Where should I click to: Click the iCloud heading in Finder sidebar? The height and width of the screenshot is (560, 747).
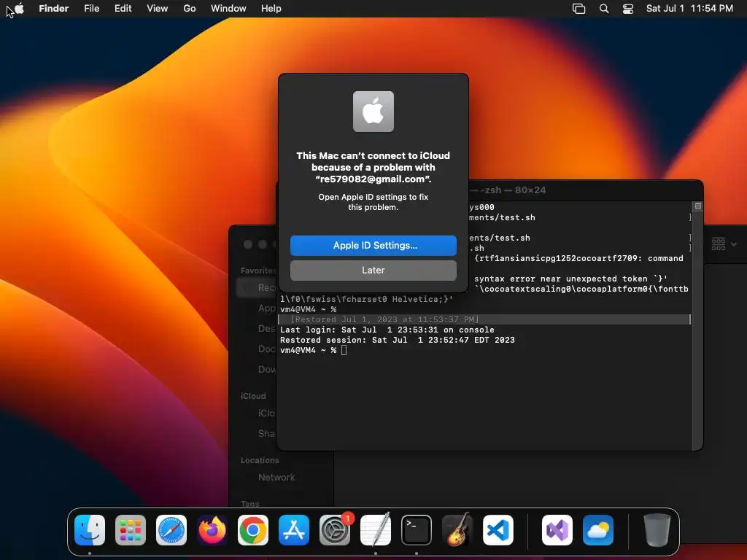253,396
